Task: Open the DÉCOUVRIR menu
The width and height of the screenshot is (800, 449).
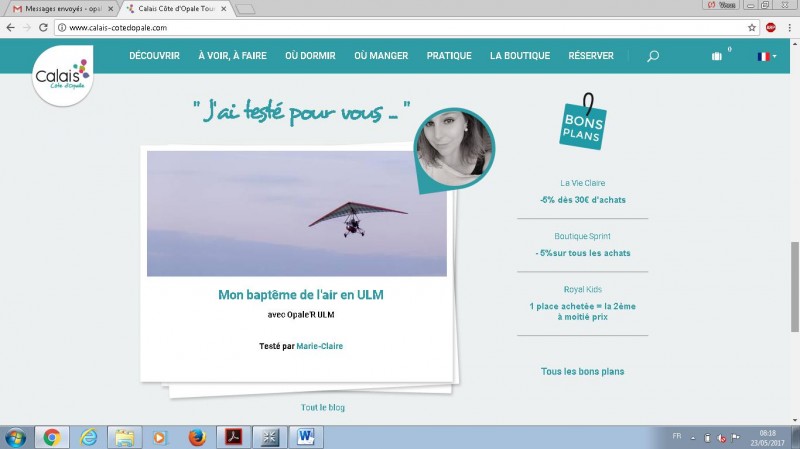Action: click(x=154, y=56)
